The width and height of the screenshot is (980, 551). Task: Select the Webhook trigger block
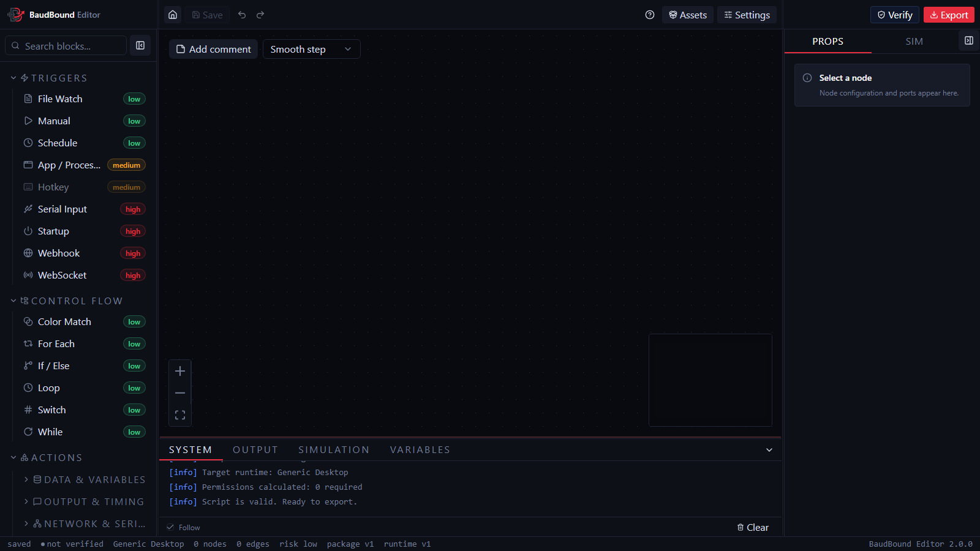click(85, 253)
